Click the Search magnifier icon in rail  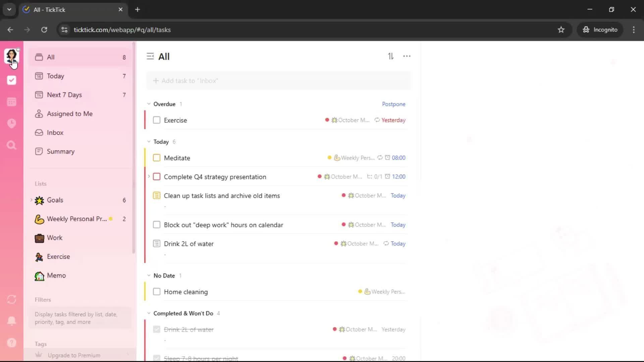(x=11, y=145)
